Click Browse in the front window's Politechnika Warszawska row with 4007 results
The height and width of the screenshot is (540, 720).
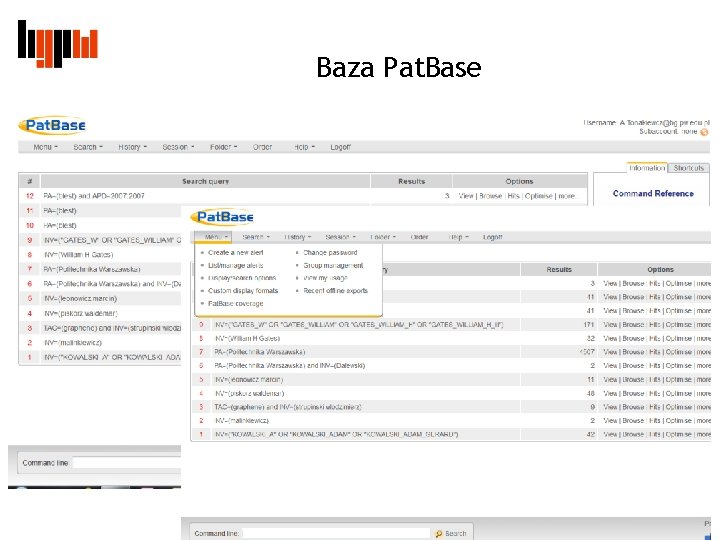point(633,352)
